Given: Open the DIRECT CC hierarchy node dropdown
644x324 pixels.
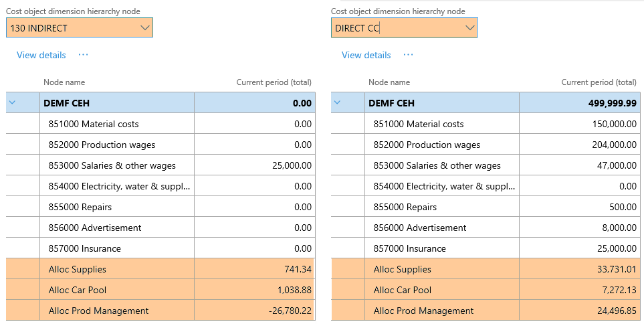Looking at the screenshot, I should (x=469, y=27).
